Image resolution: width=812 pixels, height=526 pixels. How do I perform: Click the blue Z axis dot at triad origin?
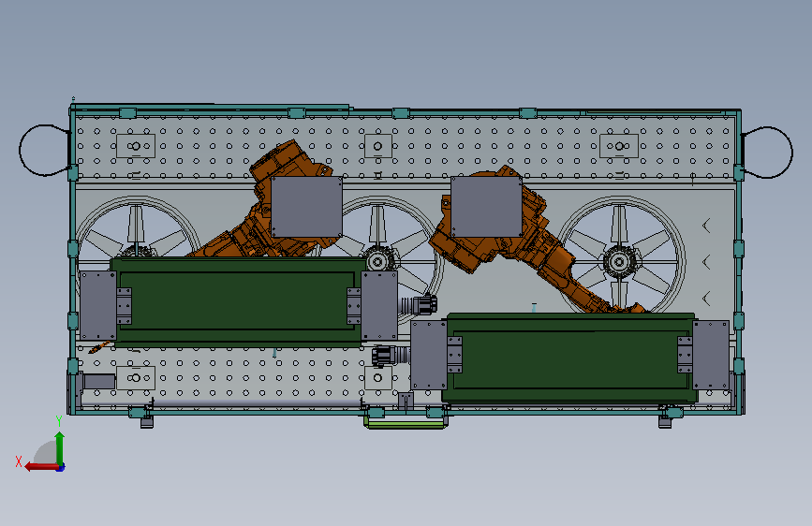click(x=61, y=467)
